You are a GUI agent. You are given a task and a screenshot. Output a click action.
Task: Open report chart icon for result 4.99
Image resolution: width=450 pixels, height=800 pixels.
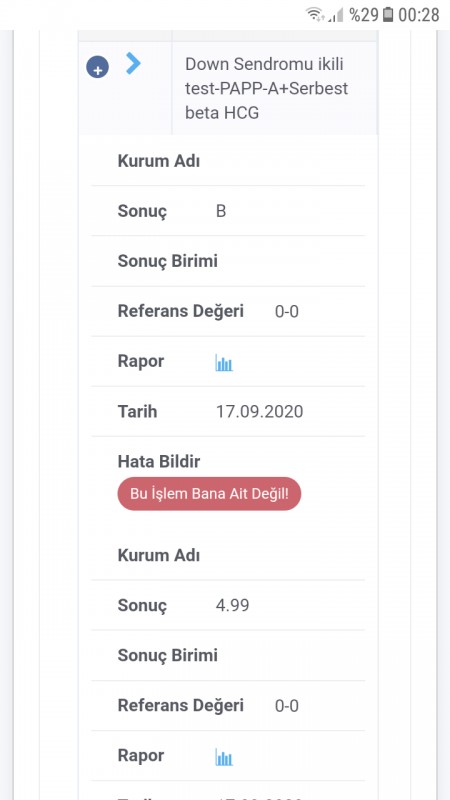click(224, 757)
